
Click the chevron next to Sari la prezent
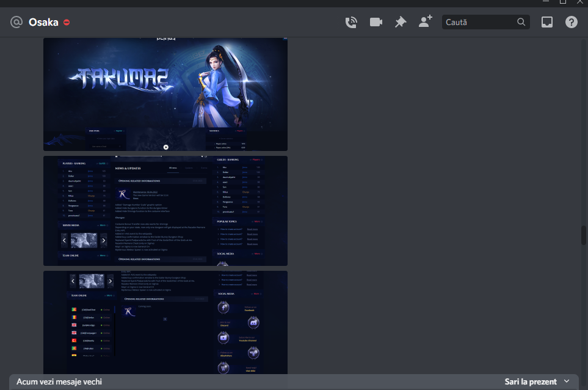(x=567, y=381)
